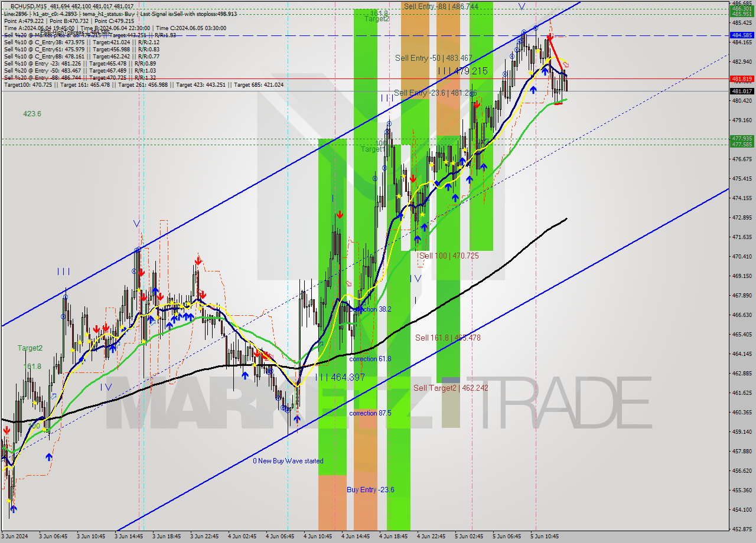
Task: Click the '4 Jun 18:45' time axis label
Action: click(393, 537)
